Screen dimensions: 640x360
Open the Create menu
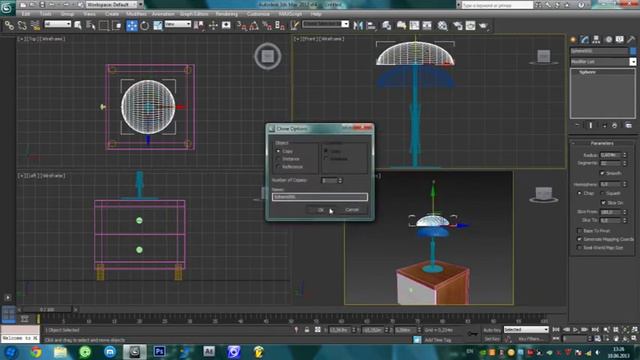[112, 14]
